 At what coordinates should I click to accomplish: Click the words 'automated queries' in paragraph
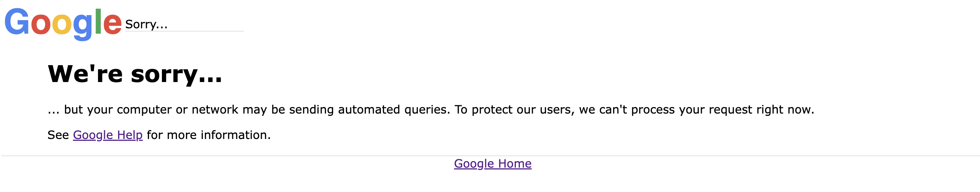coord(394,110)
